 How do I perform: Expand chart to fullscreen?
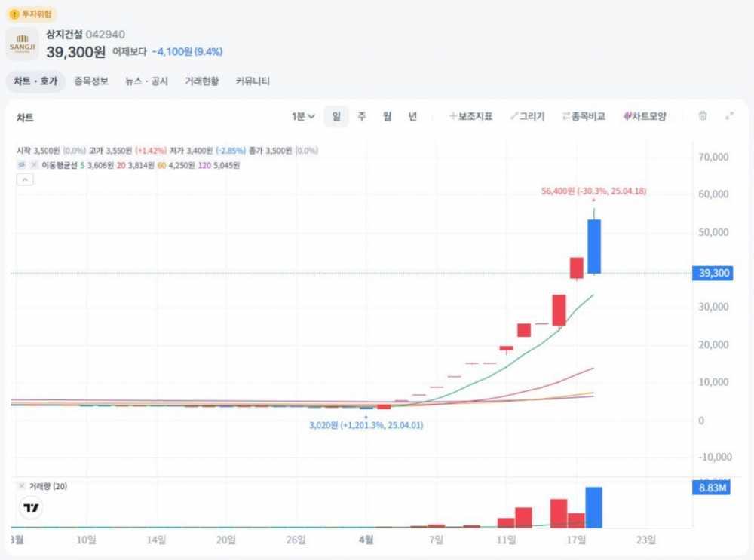tap(729, 116)
